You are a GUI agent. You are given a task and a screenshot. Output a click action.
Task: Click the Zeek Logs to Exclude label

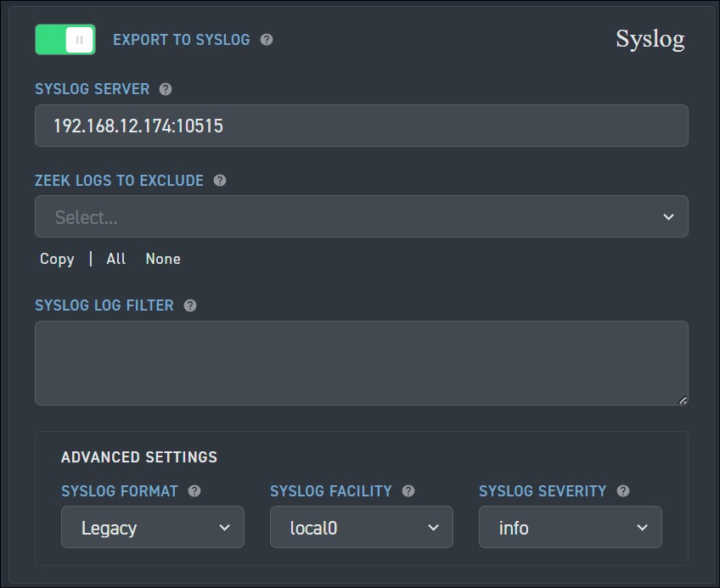click(120, 181)
